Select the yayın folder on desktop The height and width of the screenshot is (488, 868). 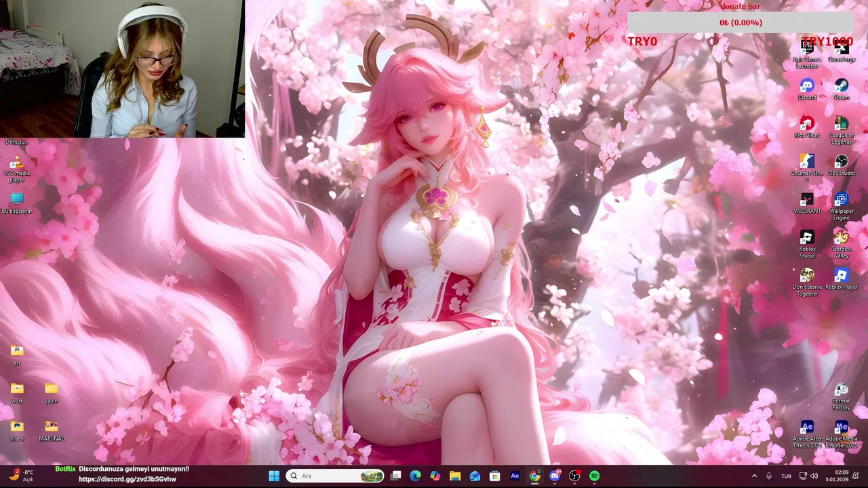52,392
